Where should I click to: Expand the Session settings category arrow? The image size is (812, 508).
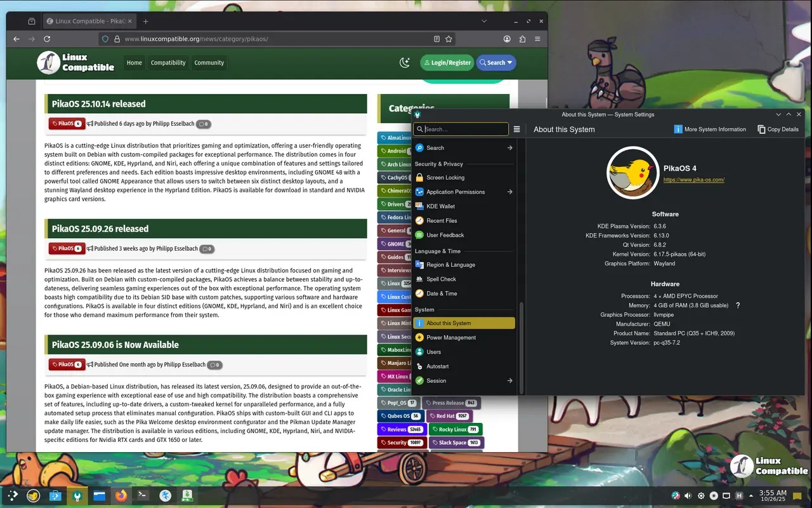coord(509,381)
